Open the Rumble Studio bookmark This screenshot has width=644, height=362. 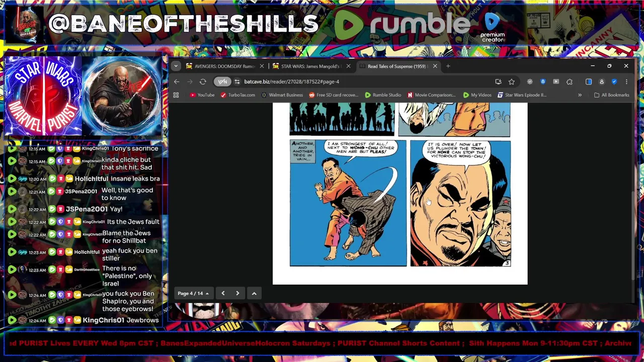[x=383, y=95]
